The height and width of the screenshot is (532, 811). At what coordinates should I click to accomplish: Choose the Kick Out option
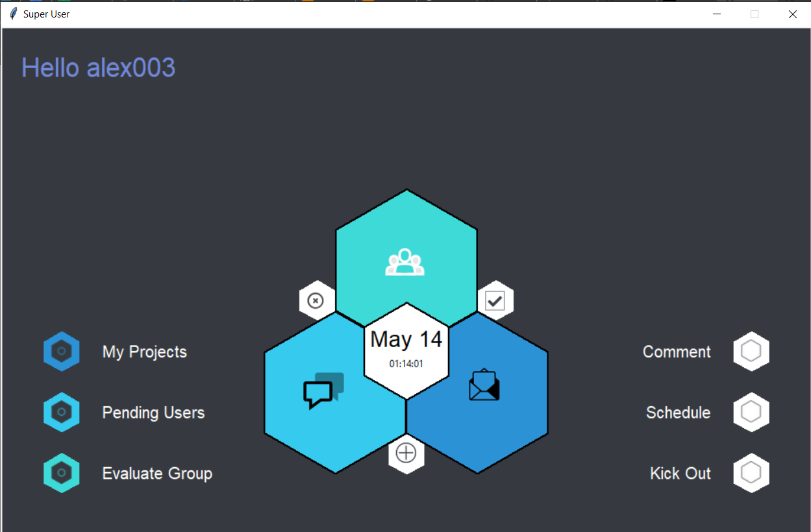coord(680,474)
